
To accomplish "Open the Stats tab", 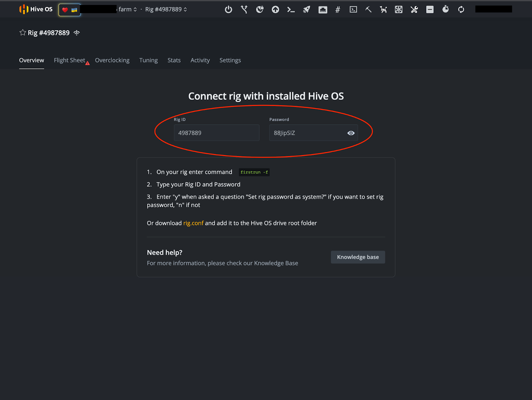I will 174,60.
